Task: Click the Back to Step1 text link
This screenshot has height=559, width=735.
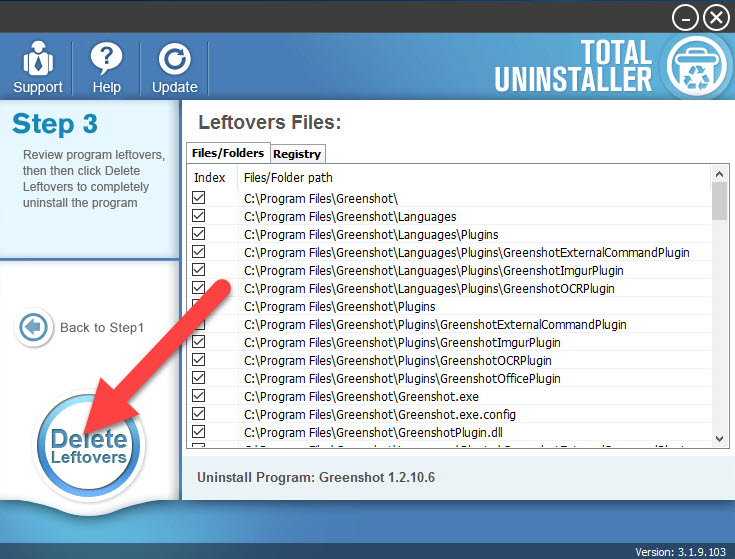Action: coord(102,328)
